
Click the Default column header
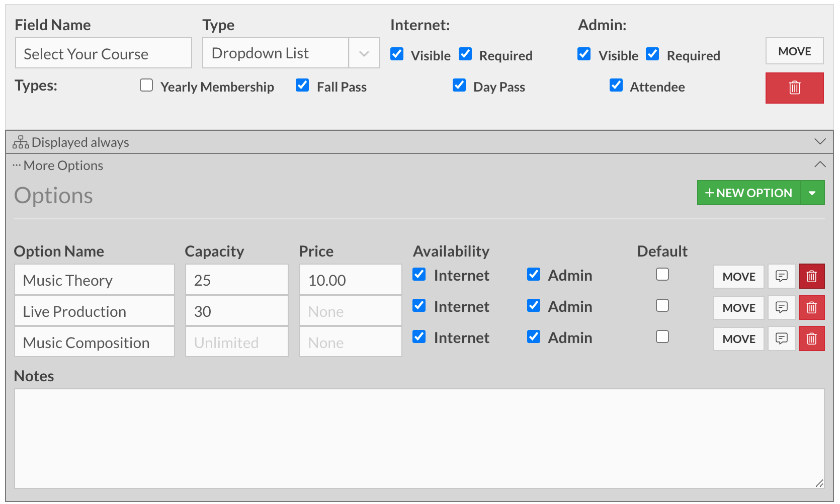[662, 251]
